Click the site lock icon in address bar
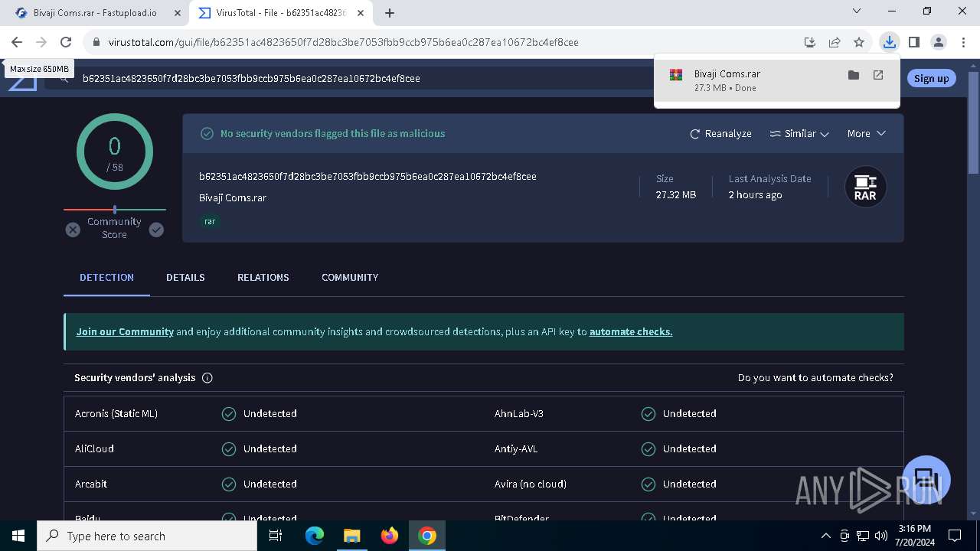The height and width of the screenshot is (551, 980). click(96, 42)
